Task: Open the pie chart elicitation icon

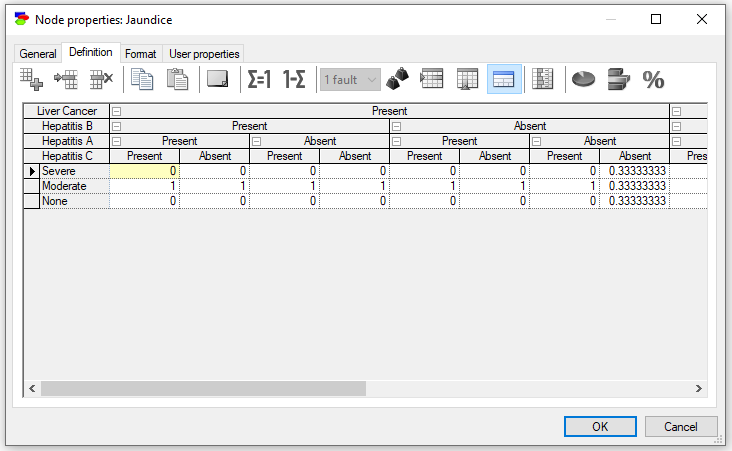Action: [x=583, y=79]
